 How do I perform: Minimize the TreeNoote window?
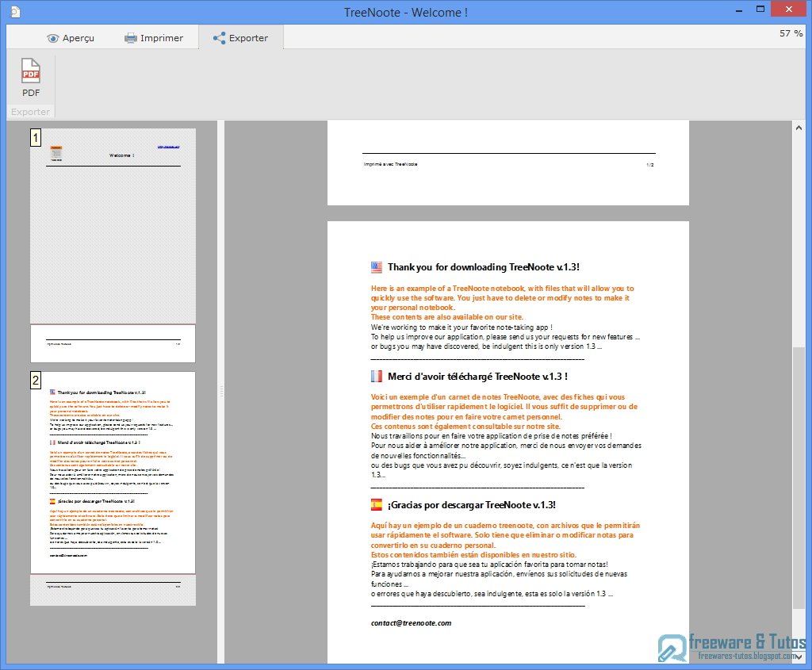click(x=739, y=10)
